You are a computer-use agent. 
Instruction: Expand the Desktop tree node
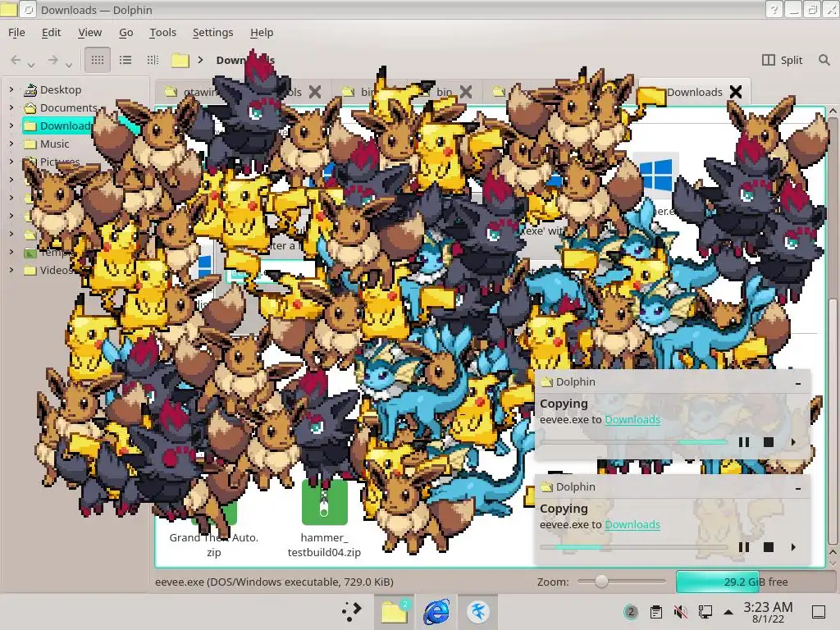click(11, 89)
